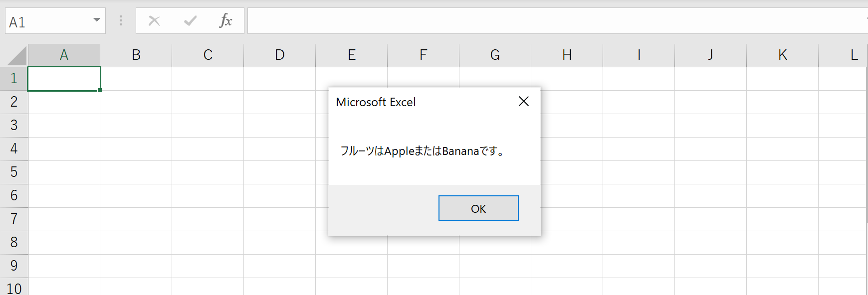Screen dimensions: 868x295
Task: Select row 1 header
Action: (14, 79)
